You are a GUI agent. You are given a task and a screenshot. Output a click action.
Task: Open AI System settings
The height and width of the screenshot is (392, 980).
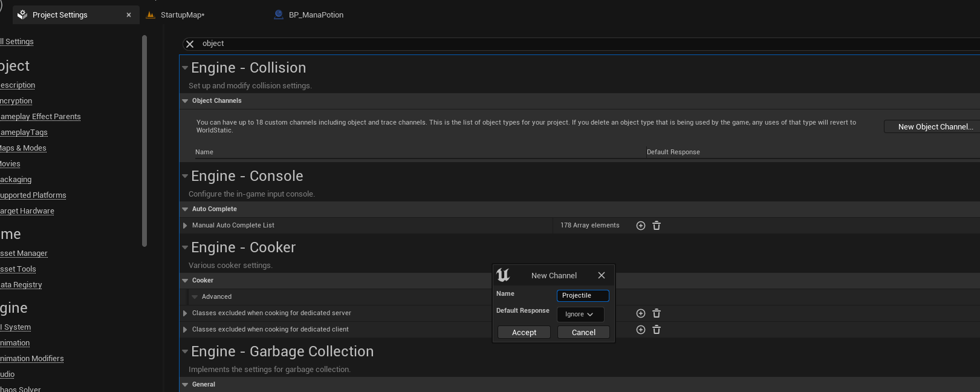(16, 327)
